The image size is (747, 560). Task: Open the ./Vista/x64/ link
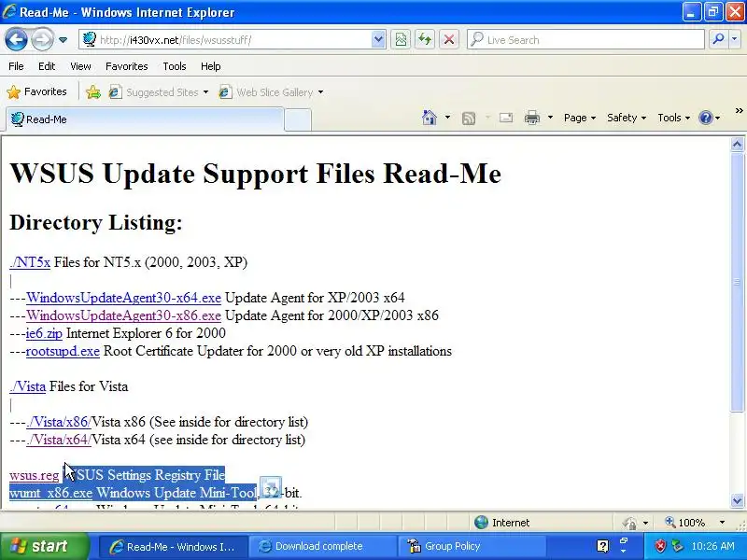pos(59,440)
